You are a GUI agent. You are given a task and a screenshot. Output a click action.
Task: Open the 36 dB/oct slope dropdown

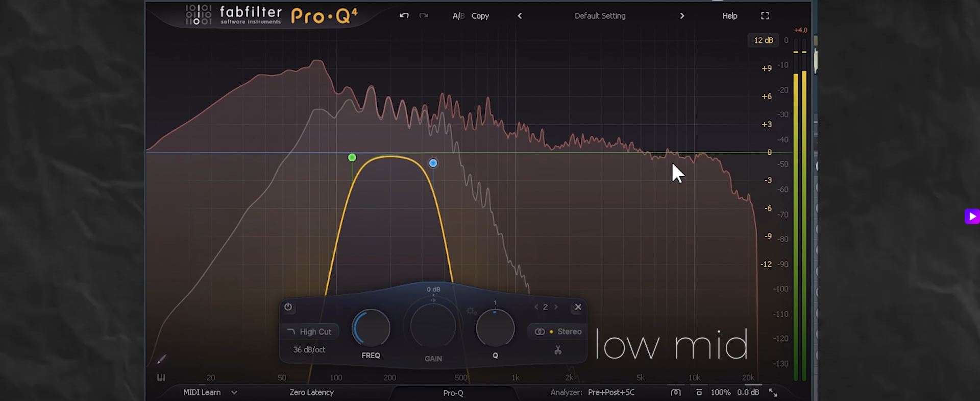(x=309, y=350)
